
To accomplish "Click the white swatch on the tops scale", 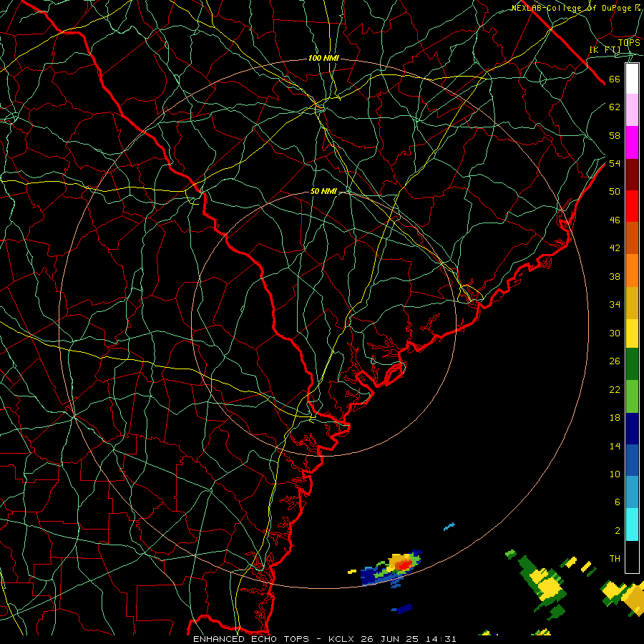I will [x=632, y=79].
